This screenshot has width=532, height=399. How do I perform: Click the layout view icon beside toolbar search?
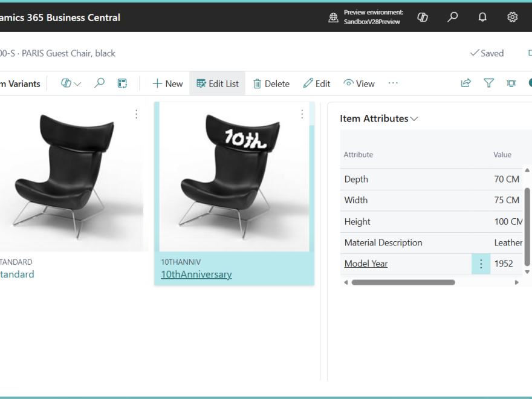122,83
